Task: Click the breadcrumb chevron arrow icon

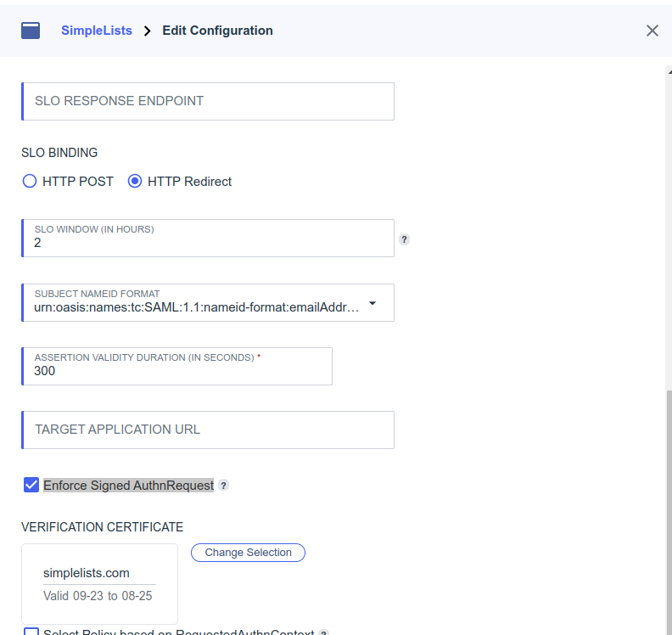Action: point(148,31)
